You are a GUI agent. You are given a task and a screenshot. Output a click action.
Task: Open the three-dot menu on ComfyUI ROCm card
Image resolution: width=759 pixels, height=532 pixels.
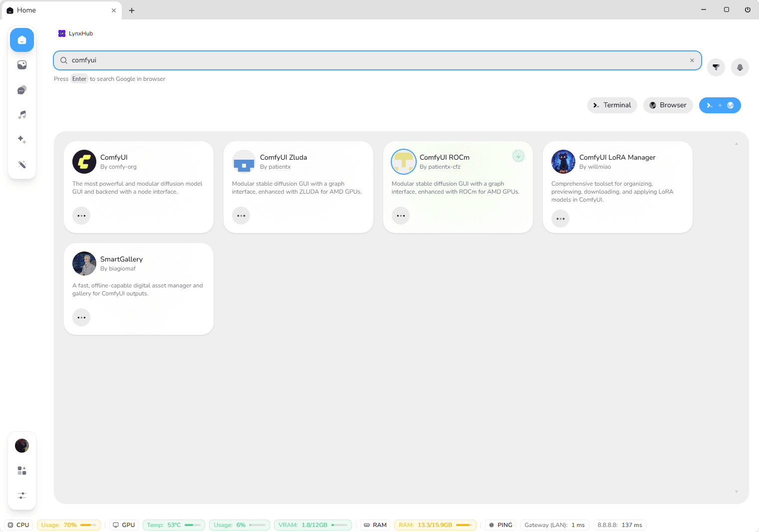pos(401,216)
